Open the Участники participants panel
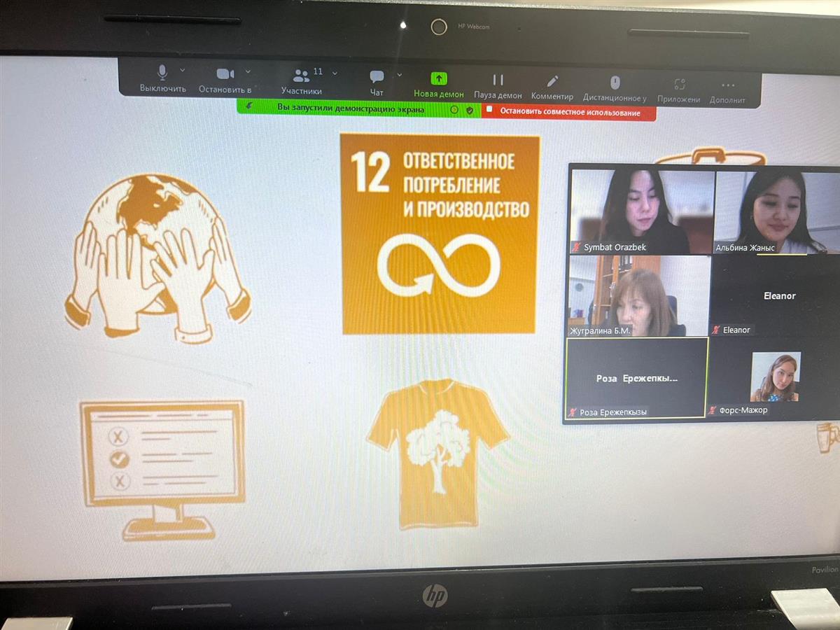This screenshot has width=840, height=630. pos(302,81)
